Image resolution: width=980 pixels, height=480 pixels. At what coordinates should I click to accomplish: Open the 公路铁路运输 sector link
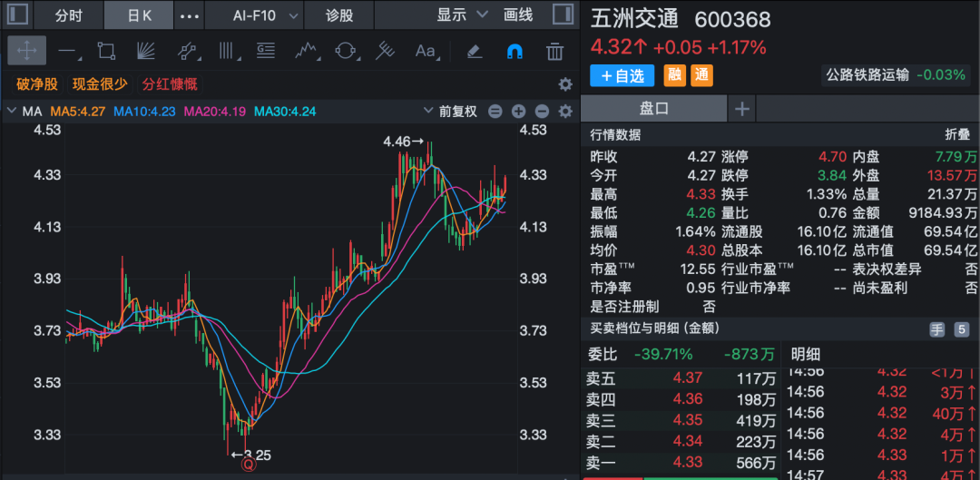click(867, 75)
